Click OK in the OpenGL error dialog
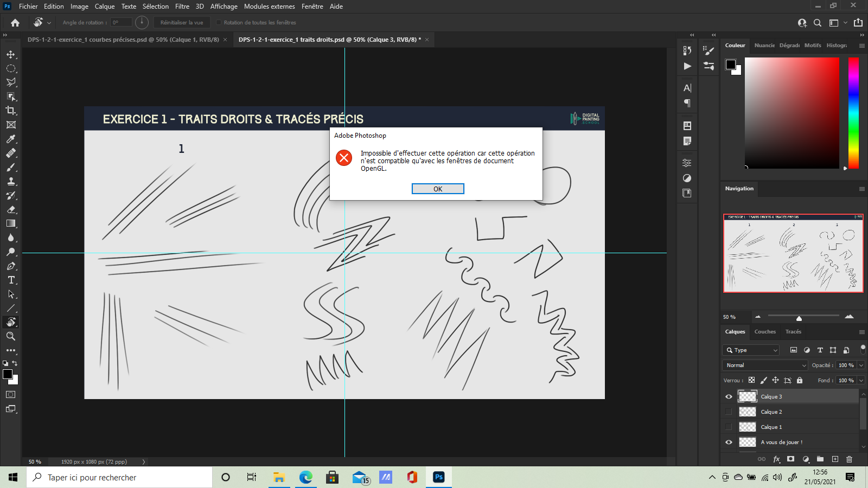Viewport: 868px width, 488px height. point(438,188)
